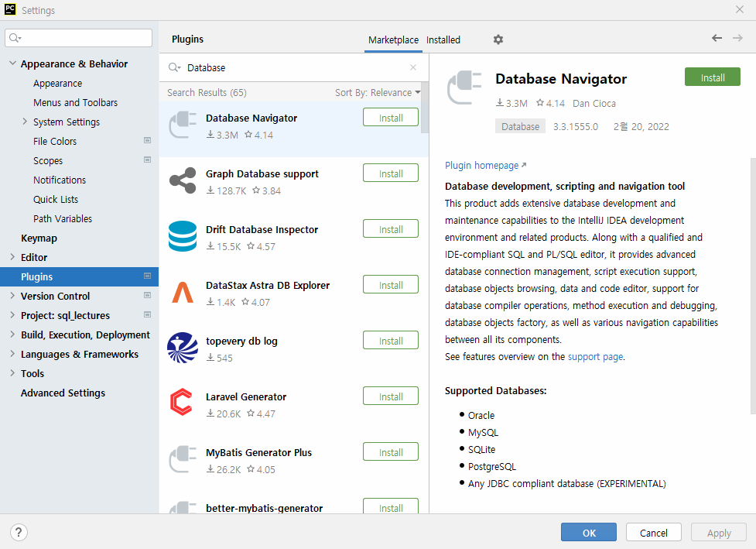The height and width of the screenshot is (549, 756).
Task: Click the File Colors project-level marker icon
Action: (148, 140)
